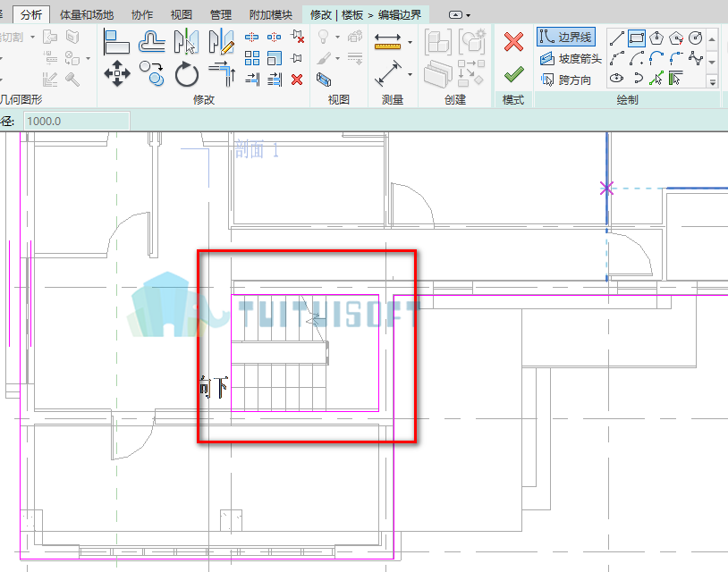The height and width of the screenshot is (572, 728).
Task: Activate the Rotate tool
Action: 187,74
